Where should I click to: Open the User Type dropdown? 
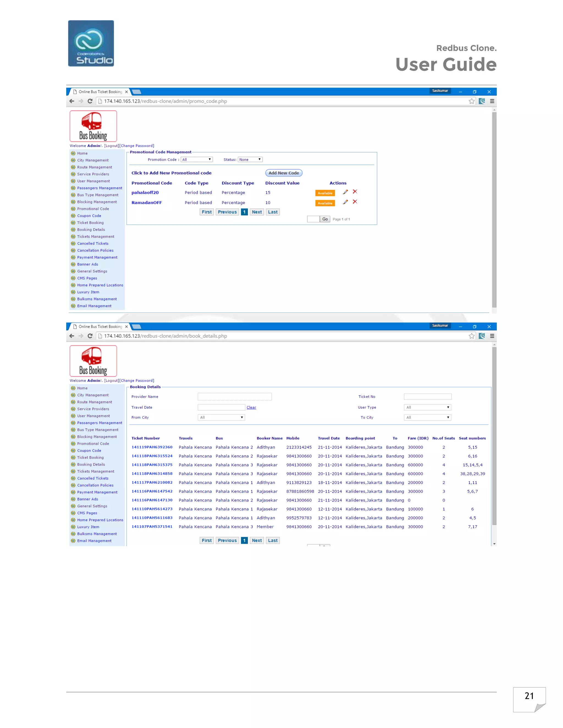click(x=427, y=407)
